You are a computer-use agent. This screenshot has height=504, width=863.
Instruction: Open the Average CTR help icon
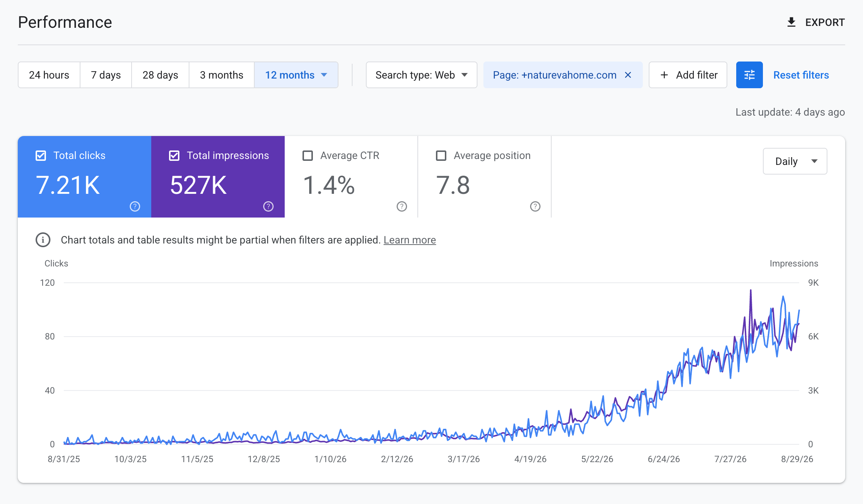click(402, 206)
